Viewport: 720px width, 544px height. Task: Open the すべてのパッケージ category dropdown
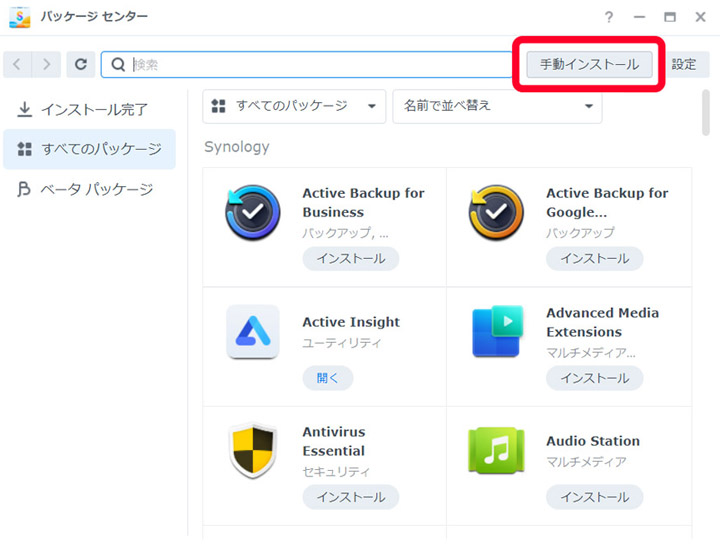pyautogui.click(x=294, y=106)
